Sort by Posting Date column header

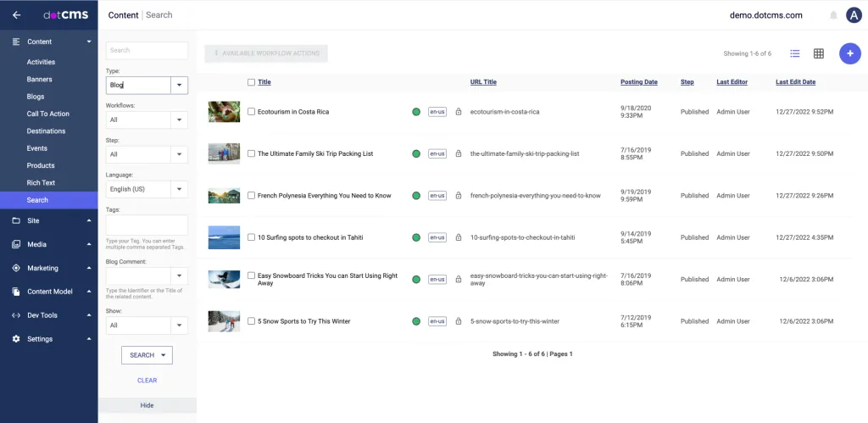[638, 82]
